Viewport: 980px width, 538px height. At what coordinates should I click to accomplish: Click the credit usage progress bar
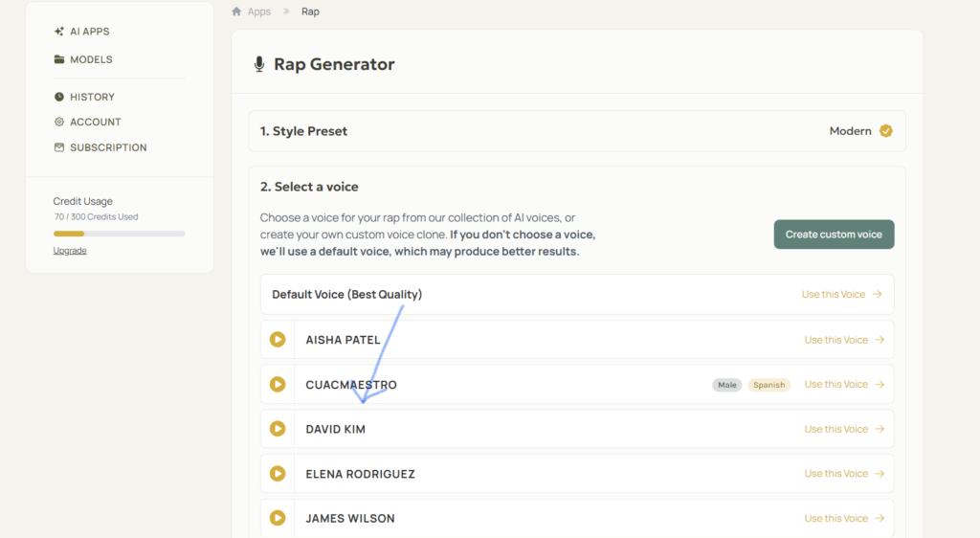click(119, 234)
